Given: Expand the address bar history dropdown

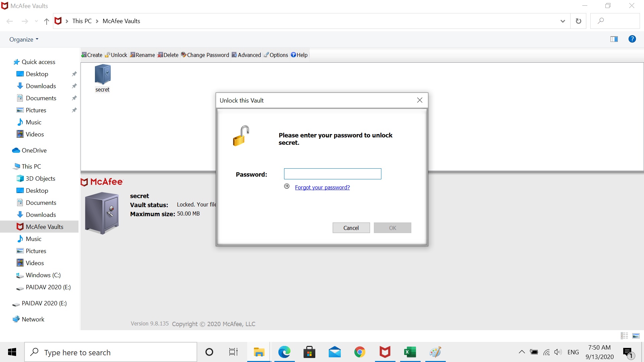Looking at the screenshot, I should point(562,21).
